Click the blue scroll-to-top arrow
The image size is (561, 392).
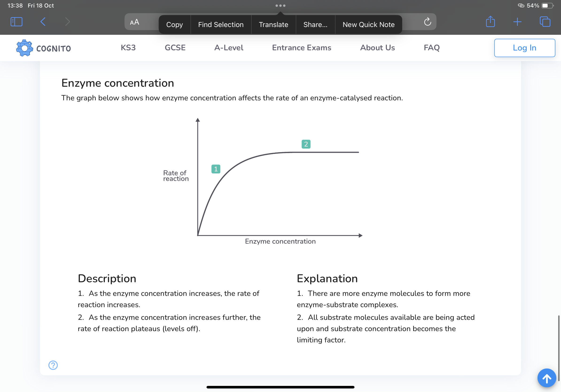pos(547,378)
